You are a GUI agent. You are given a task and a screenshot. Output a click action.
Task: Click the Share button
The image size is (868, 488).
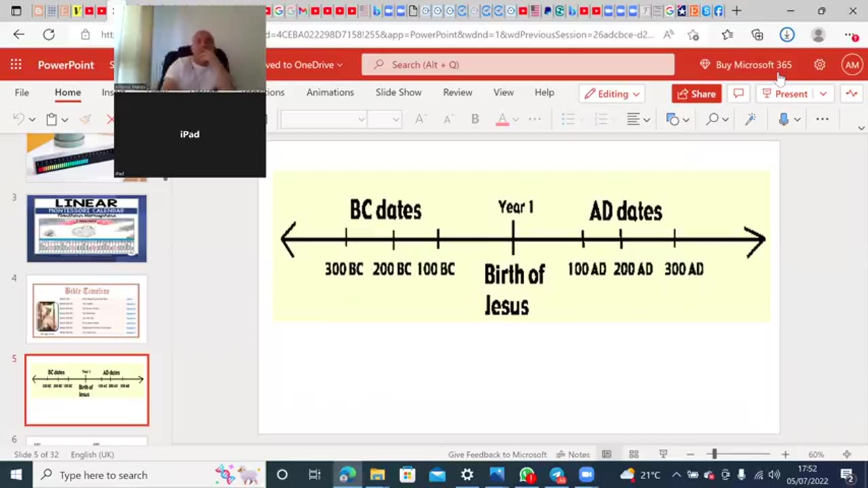coord(696,94)
